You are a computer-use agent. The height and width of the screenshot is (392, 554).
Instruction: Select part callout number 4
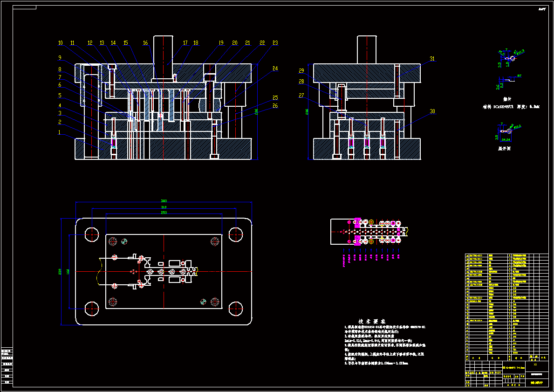click(60, 105)
